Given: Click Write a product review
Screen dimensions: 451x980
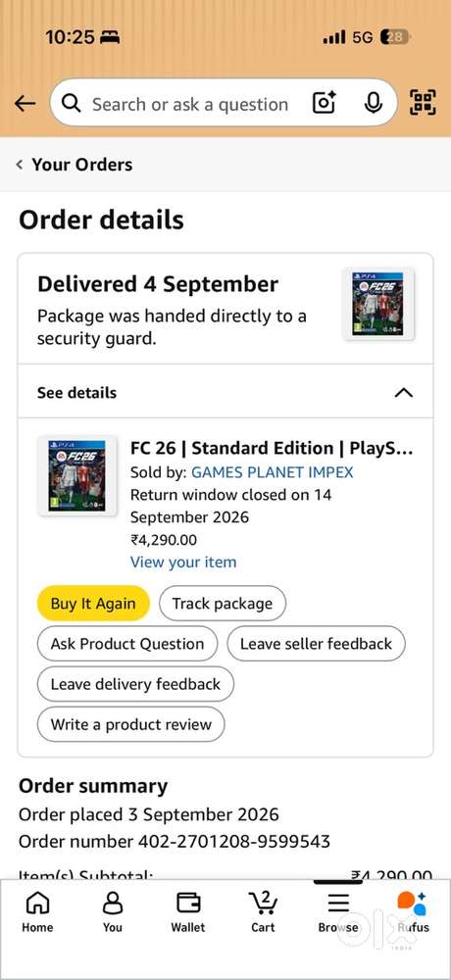Looking at the screenshot, I should pos(130,724).
